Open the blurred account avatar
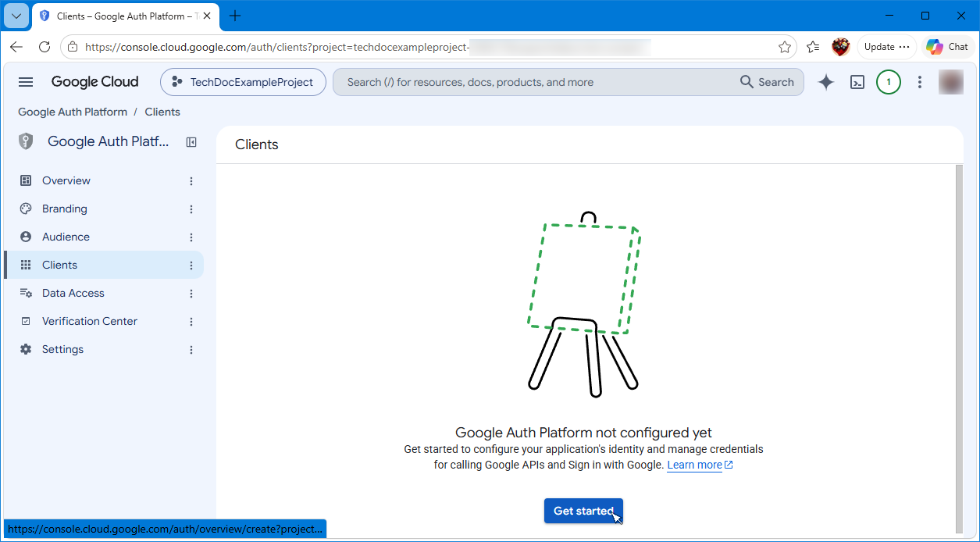This screenshot has height=542, width=980. click(951, 82)
